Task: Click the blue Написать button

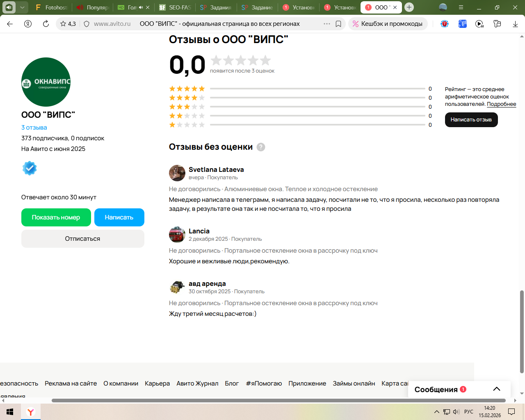Action: click(119, 217)
